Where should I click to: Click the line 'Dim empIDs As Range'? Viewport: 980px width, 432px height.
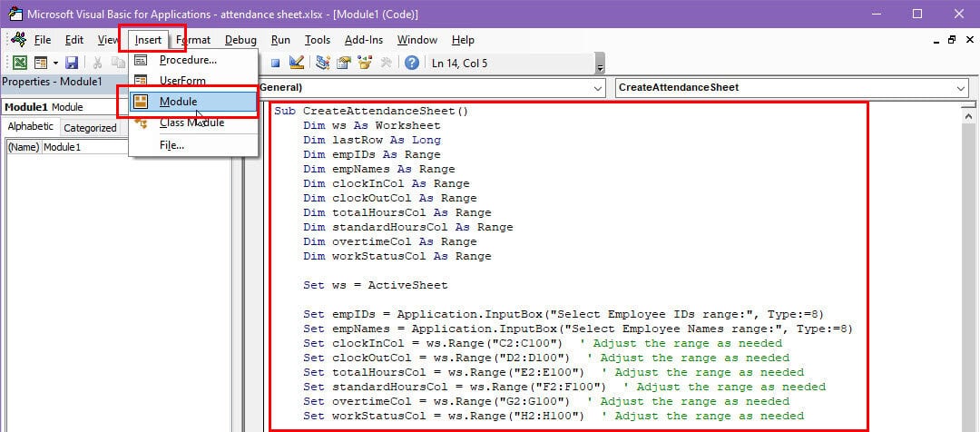coord(372,154)
